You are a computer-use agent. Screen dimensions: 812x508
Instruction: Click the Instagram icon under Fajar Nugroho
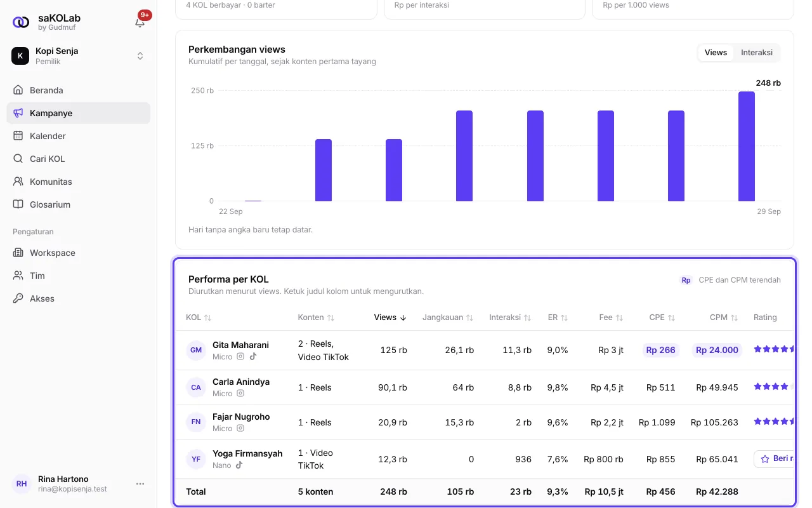[240, 429]
